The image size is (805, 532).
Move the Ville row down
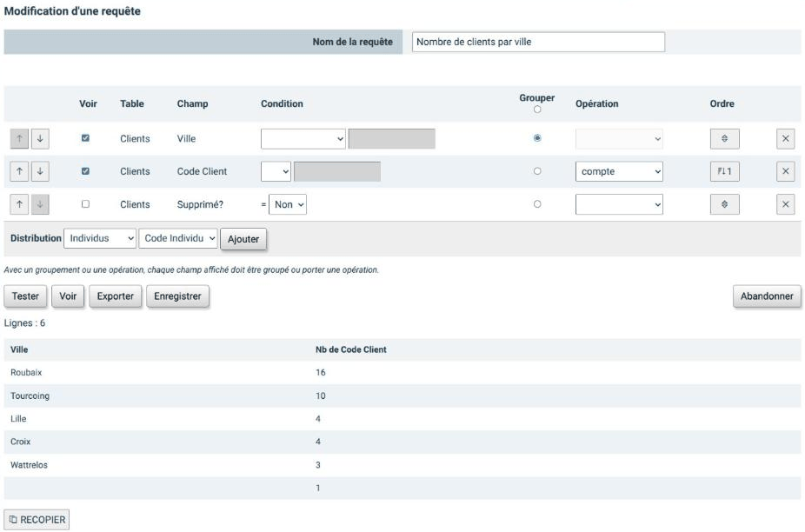(x=40, y=138)
